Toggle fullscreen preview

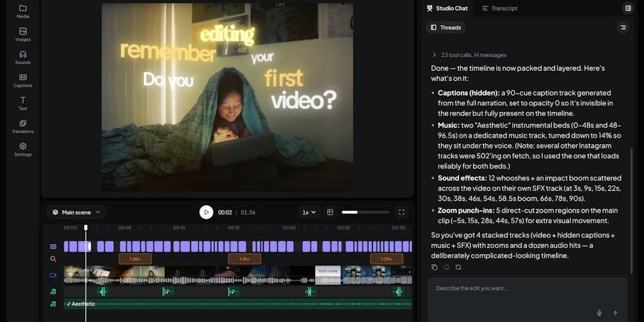coord(402,213)
